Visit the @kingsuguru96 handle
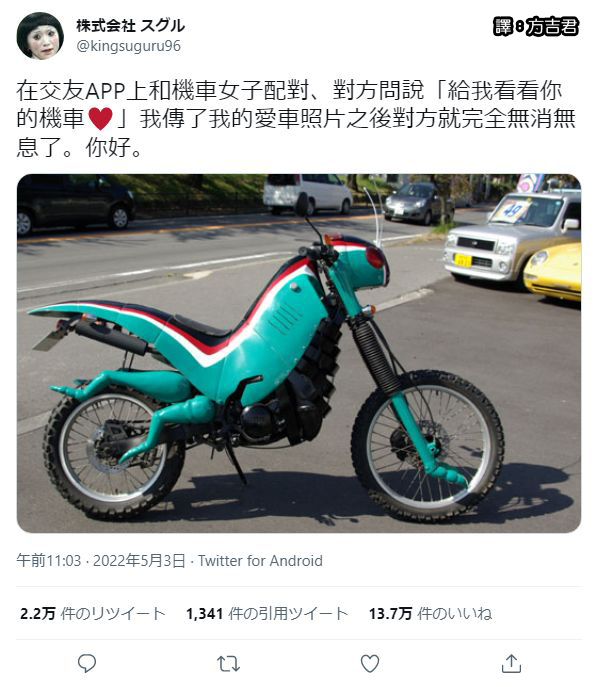598x687 pixels. 128,46
